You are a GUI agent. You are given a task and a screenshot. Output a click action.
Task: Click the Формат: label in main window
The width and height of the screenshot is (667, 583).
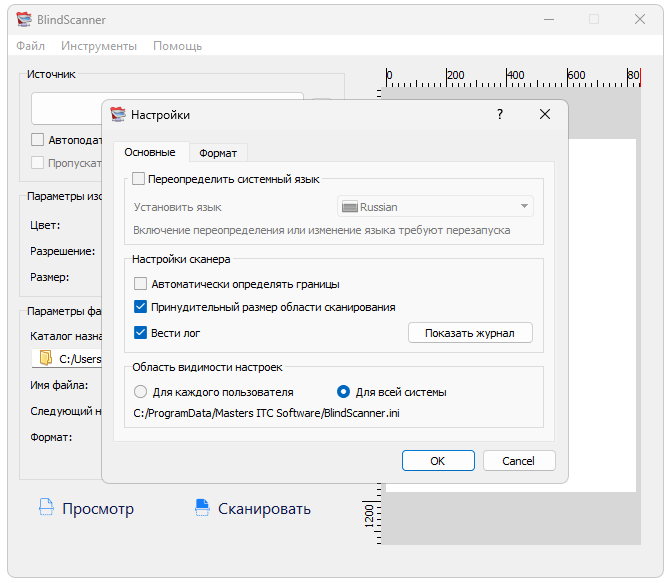click(51, 437)
